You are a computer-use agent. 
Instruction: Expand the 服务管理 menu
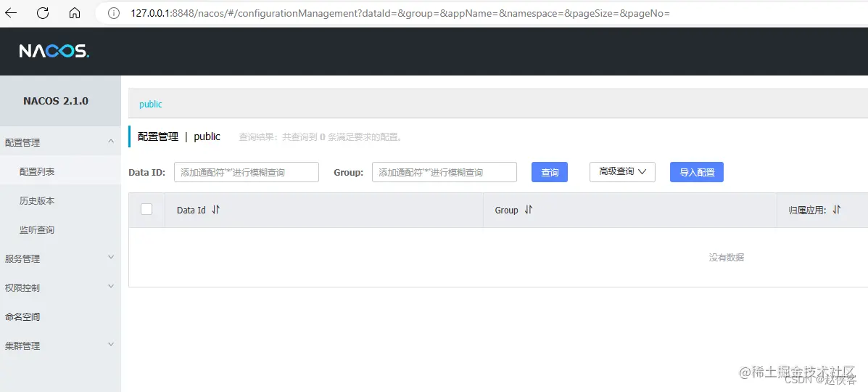[60, 258]
